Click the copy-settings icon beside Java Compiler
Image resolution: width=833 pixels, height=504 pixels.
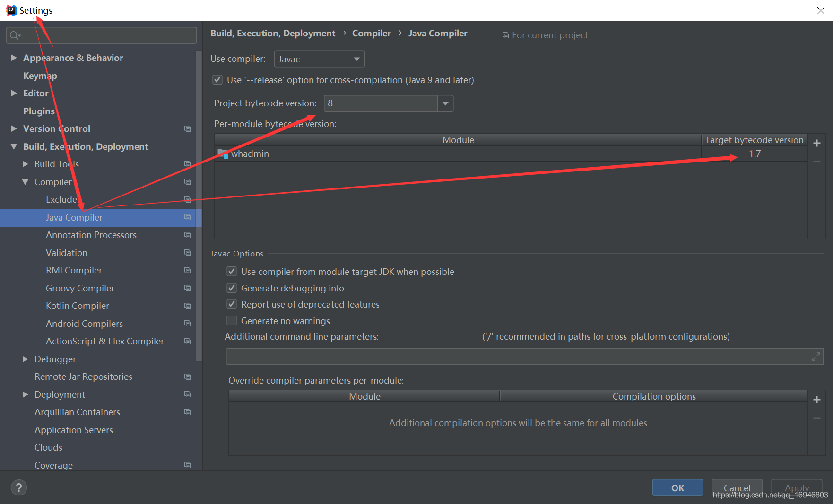click(187, 217)
